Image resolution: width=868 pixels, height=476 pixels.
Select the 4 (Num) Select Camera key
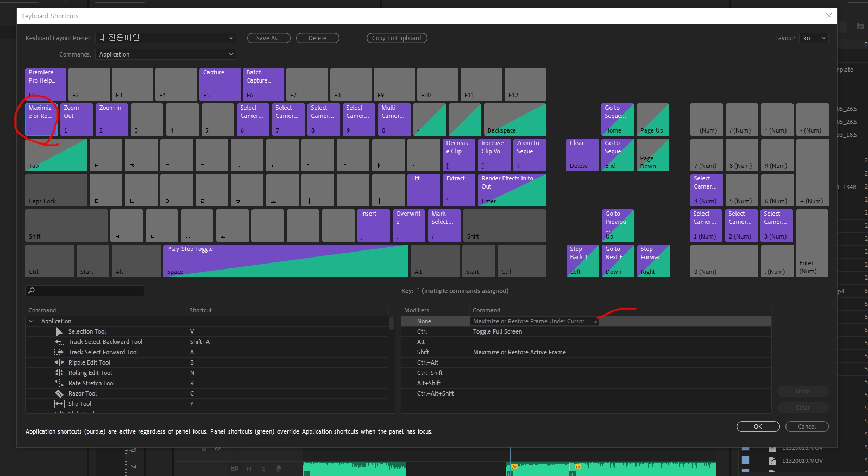click(707, 190)
